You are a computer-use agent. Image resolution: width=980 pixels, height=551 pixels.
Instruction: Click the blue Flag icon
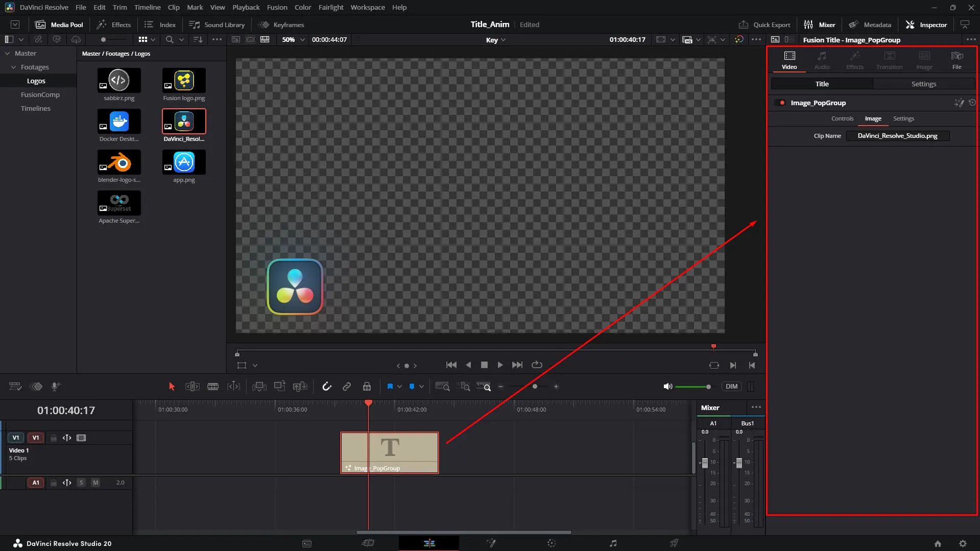[x=390, y=387]
